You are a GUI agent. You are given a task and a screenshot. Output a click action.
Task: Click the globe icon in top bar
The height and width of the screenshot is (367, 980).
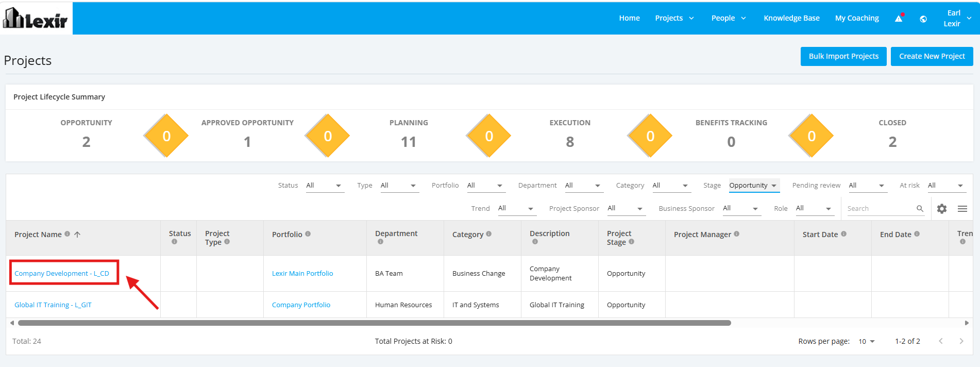(923, 19)
